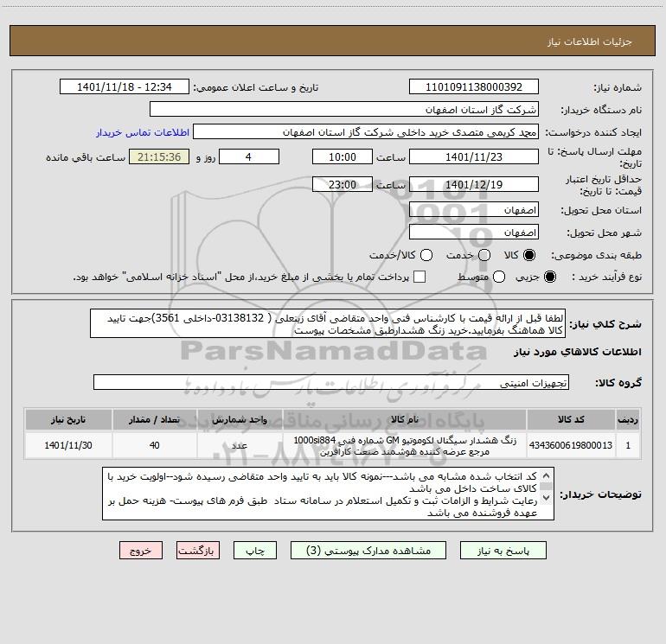Select the کالا radio button
666x644 pixels.
pyautogui.click(x=529, y=255)
